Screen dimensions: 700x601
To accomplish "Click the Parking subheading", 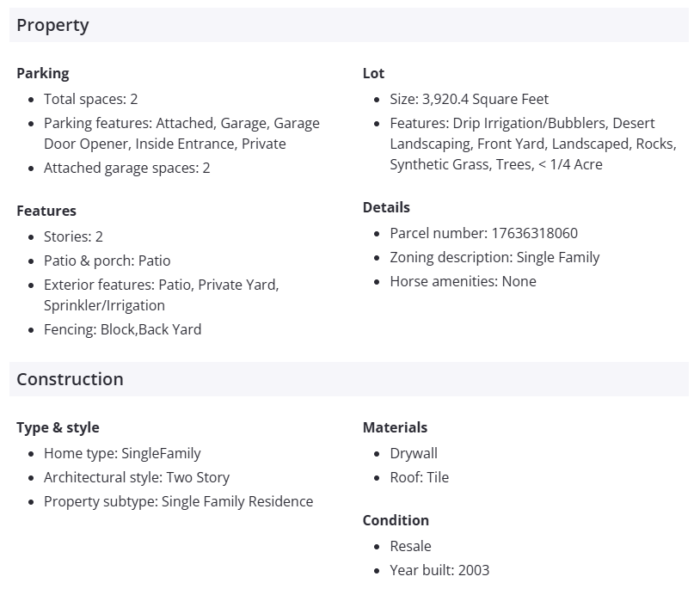I will click(x=42, y=73).
